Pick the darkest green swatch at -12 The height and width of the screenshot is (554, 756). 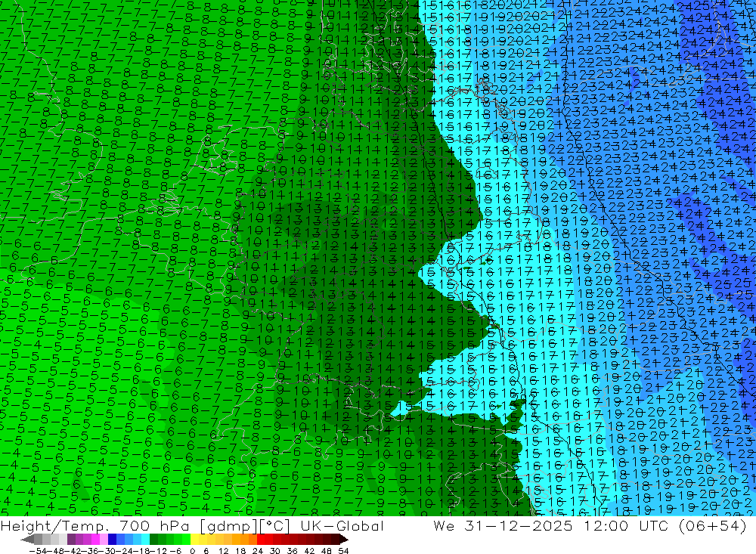tap(153, 540)
